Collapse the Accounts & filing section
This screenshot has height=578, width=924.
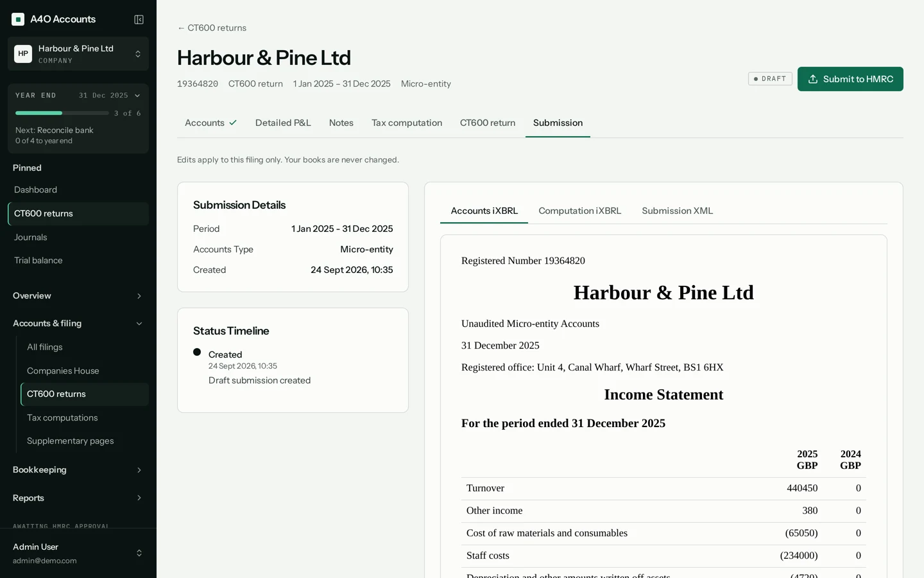[78, 324]
